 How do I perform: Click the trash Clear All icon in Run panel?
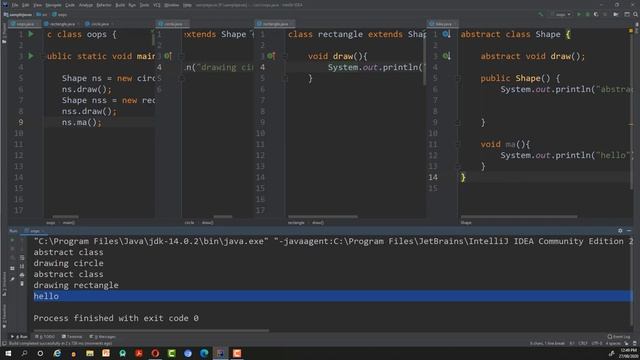click(22, 284)
